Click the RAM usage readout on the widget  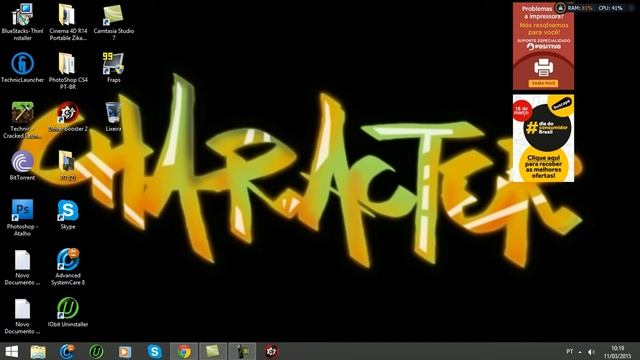tap(580, 8)
